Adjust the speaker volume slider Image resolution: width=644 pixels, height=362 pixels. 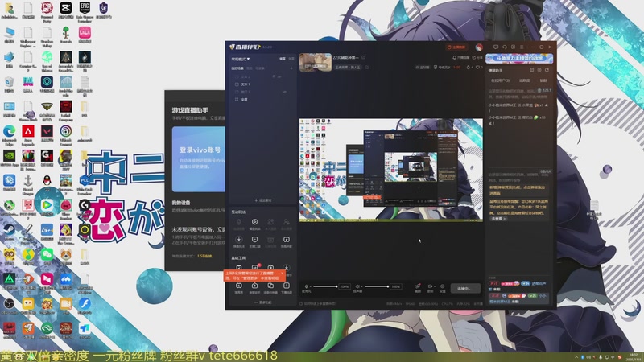pos(376,286)
